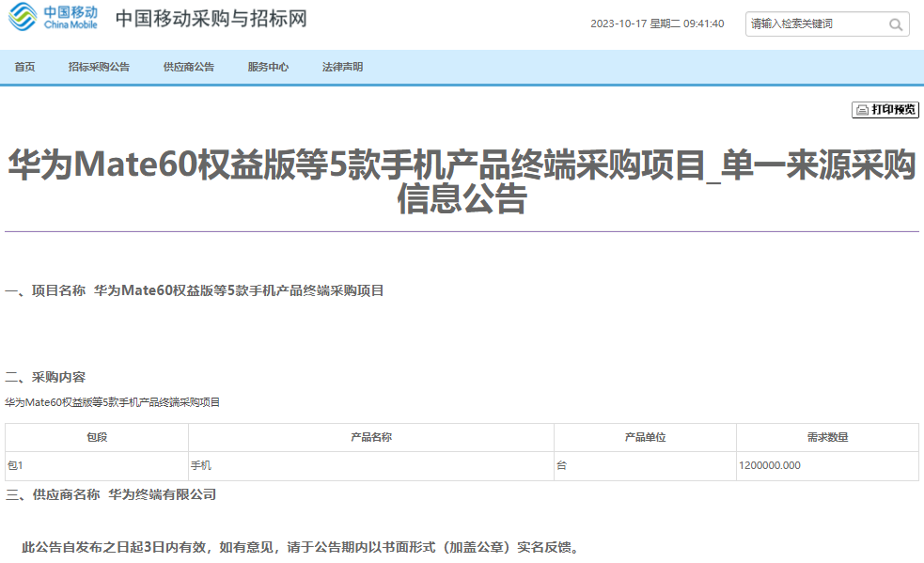The width and height of the screenshot is (924, 563).
Task: Click the search magnifier icon
Action: tap(896, 24)
